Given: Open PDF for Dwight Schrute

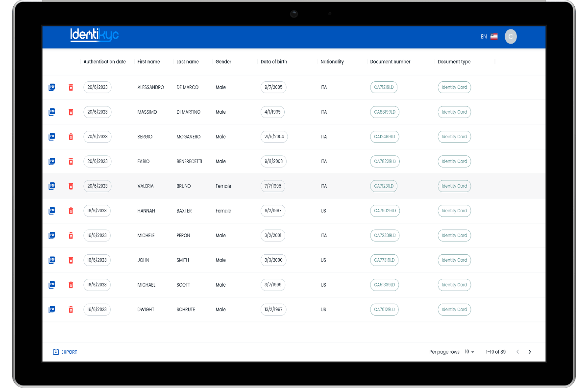Looking at the screenshot, I should pyautogui.click(x=52, y=310).
